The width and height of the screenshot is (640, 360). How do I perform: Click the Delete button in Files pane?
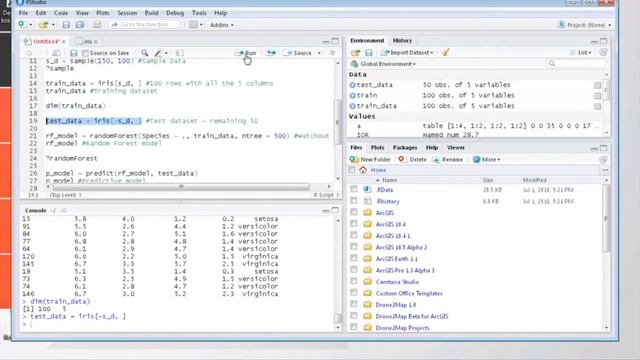[x=412, y=160]
